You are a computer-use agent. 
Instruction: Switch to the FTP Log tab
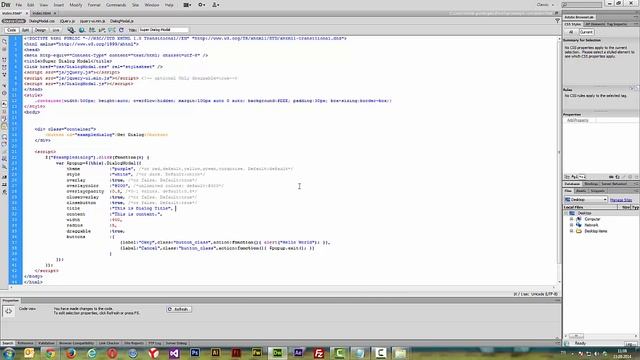[x=155, y=343]
